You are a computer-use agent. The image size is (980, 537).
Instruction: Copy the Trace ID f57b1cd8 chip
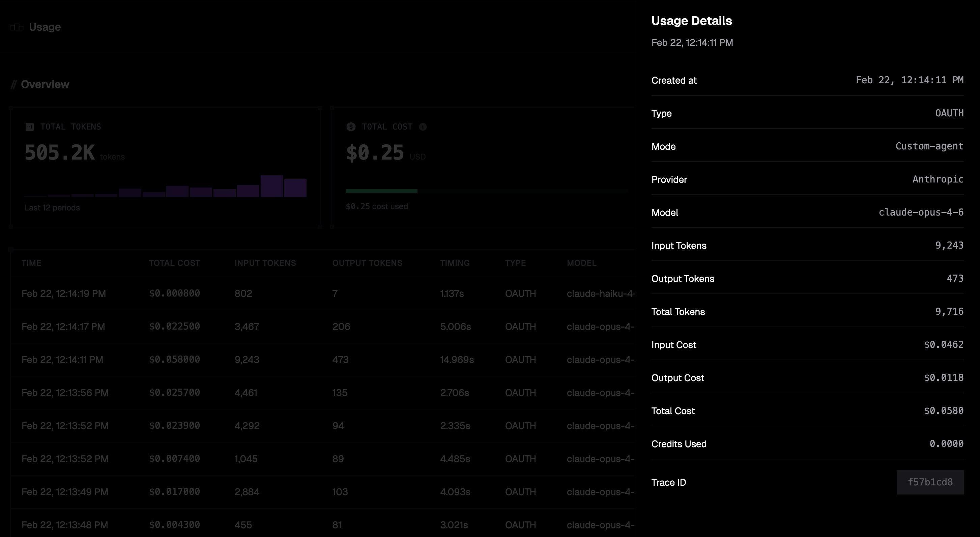[929, 482]
